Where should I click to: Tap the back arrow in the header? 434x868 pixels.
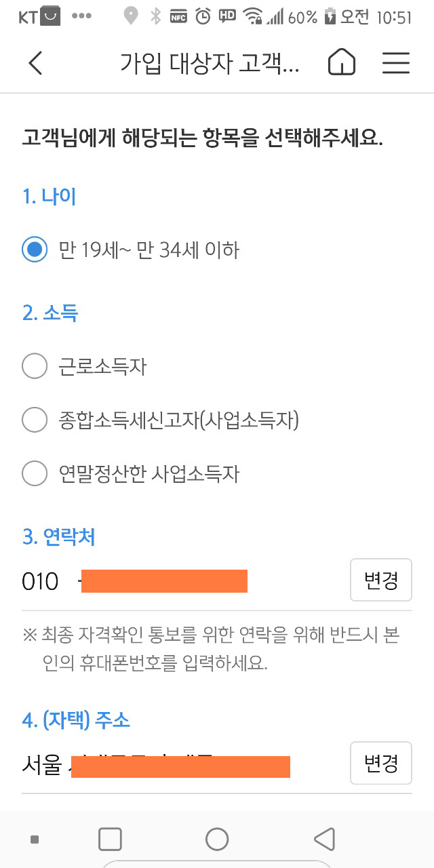pyautogui.click(x=35, y=63)
